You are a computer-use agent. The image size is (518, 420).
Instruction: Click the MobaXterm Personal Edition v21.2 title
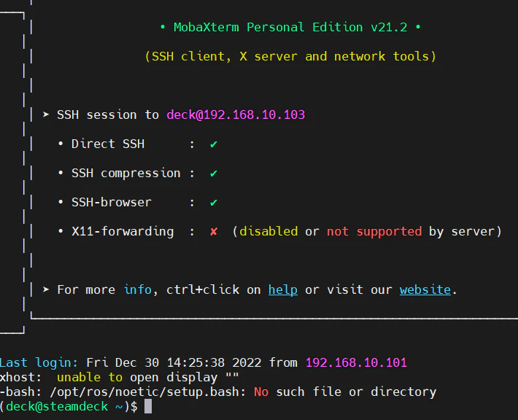tap(290, 28)
